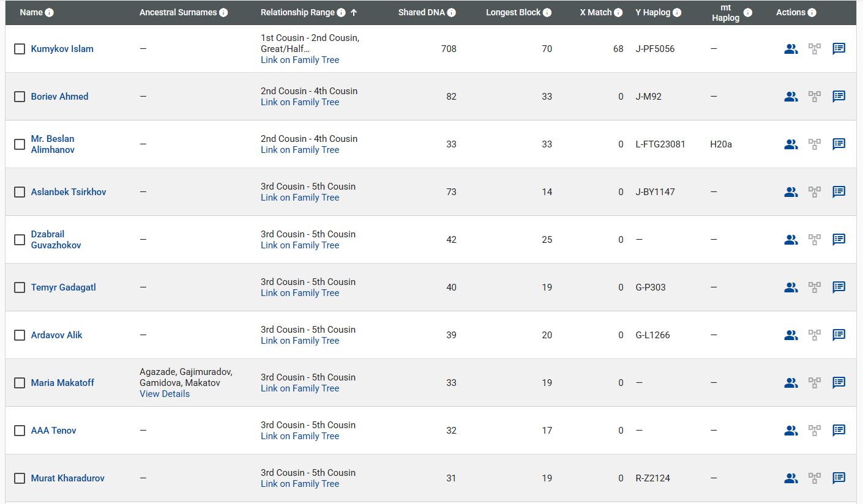
Task: Click Y haplogroup R-Z2124
Action: click(653, 478)
